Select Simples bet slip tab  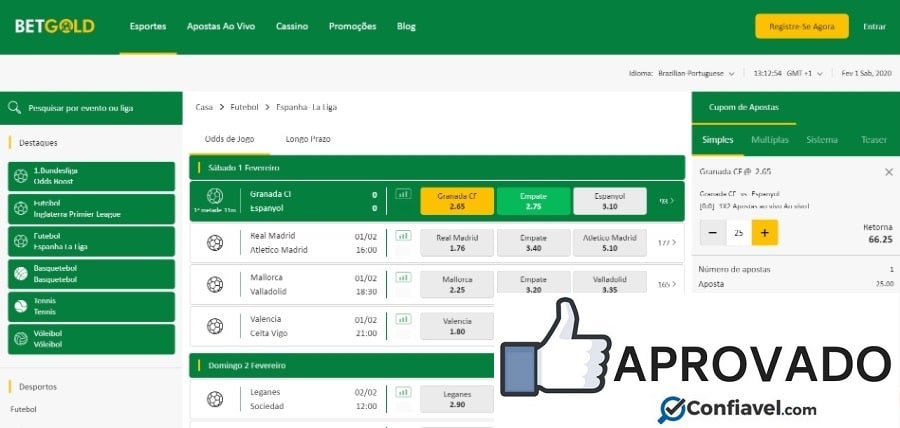pyautogui.click(x=717, y=140)
